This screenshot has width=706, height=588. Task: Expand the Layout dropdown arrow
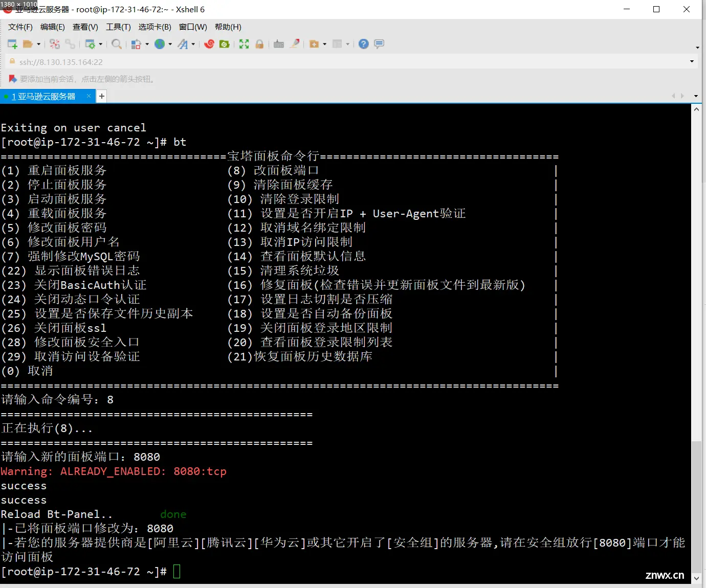(347, 44)
